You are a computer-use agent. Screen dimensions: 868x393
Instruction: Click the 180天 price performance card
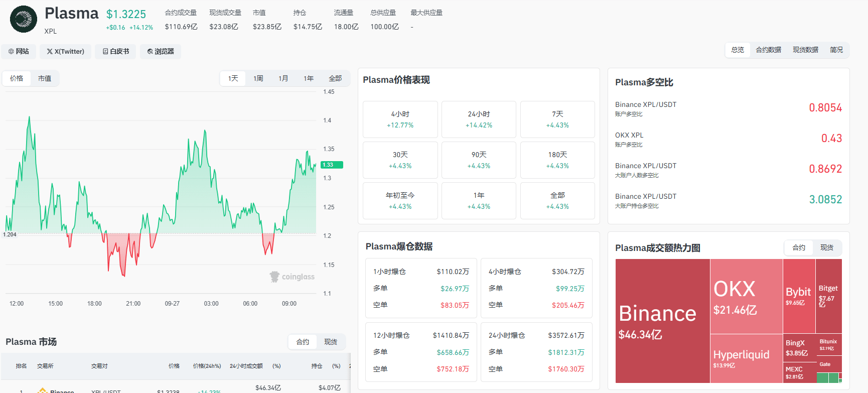click(x=557, y=160)
